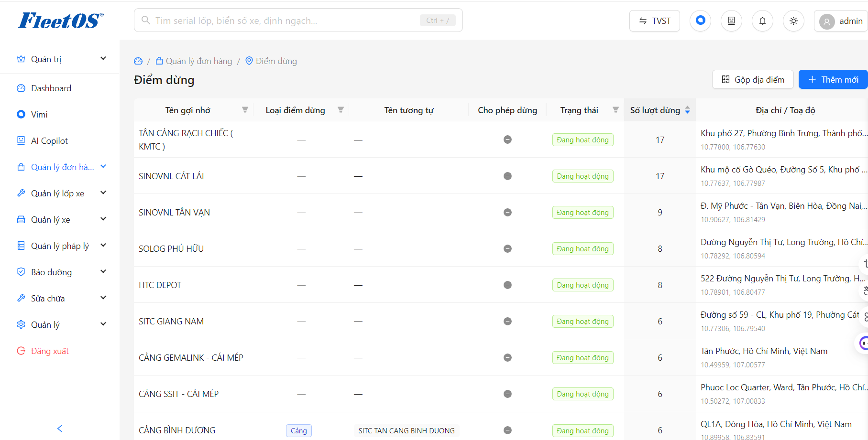Click the admin user avatar
Image resolution: width=868 pixels, height=440 pixels.
(x=827, y=21)
